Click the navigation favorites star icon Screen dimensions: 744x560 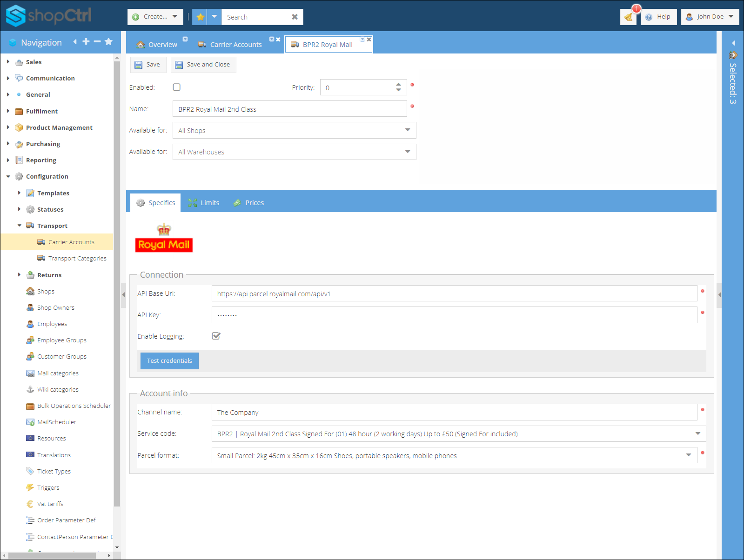pyautogui.click(x=109, y=42)
